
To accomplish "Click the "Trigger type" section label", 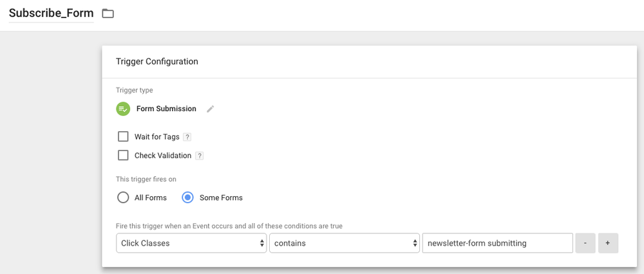I will (134, 91).
